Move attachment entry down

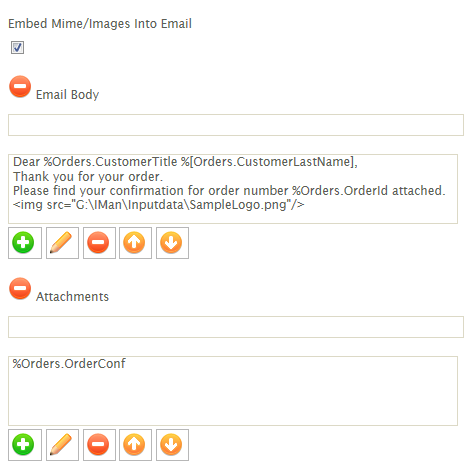pos(172,445)
